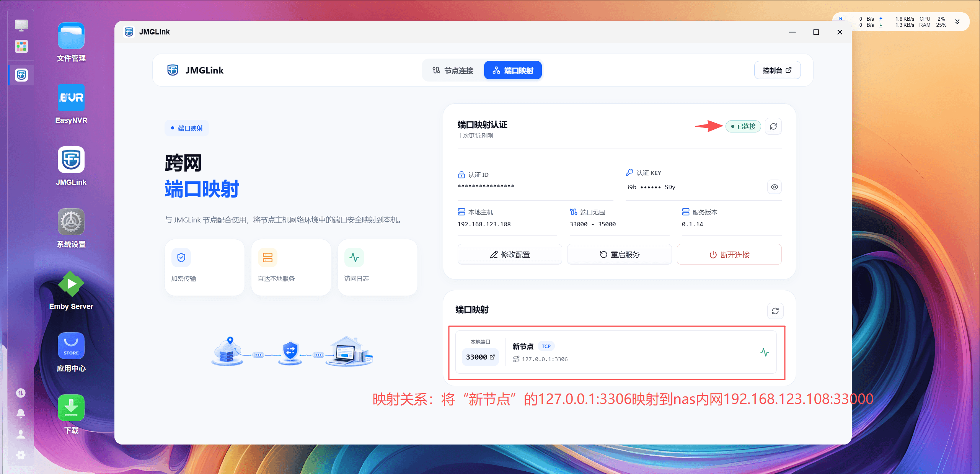Refresh the 端口映射 list
This screenshot has height=474, width=980.
point(775,311)
